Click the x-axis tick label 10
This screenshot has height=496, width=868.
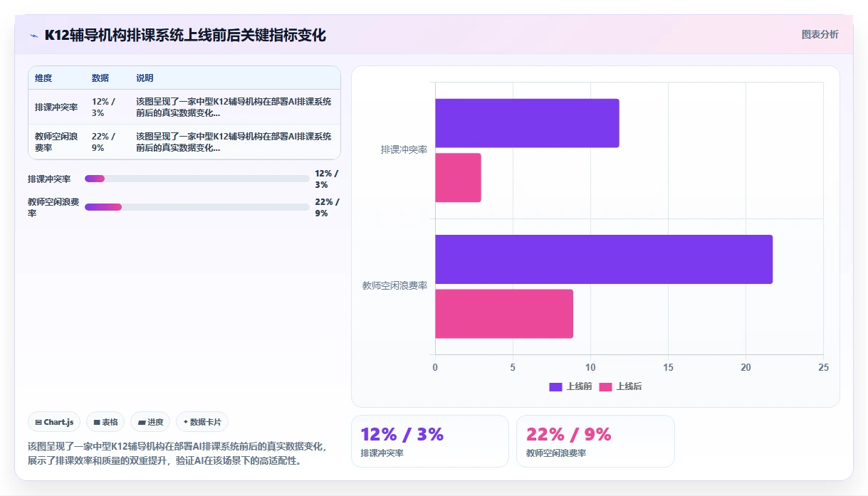click(590, 368)
